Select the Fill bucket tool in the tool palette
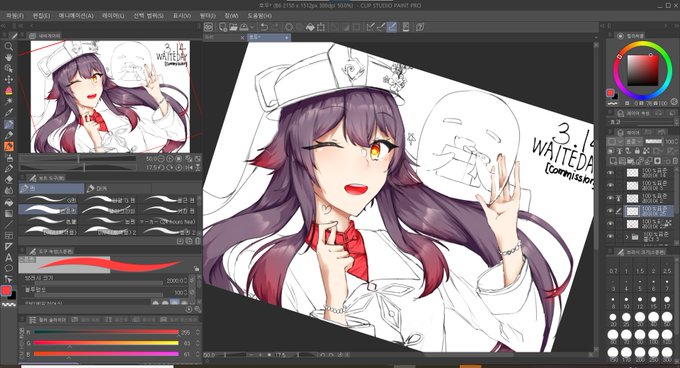 pyautogui.click(x=8, y=202)
